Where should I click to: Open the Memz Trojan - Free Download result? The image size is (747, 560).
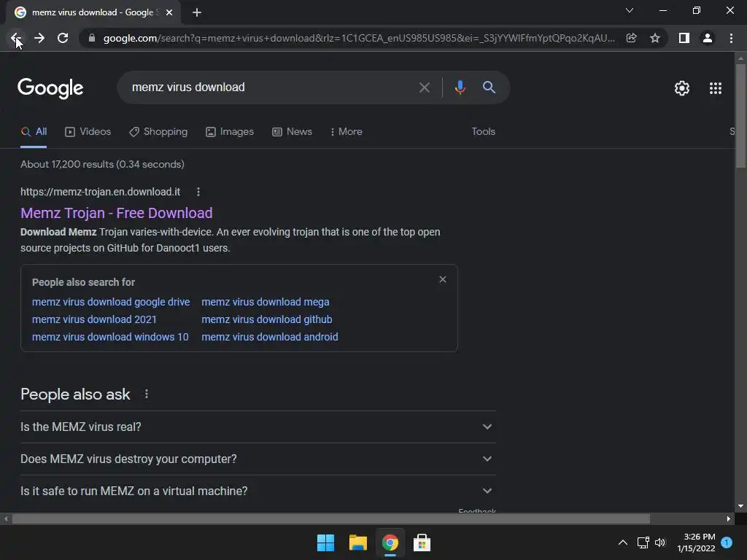tap(116, 213)
